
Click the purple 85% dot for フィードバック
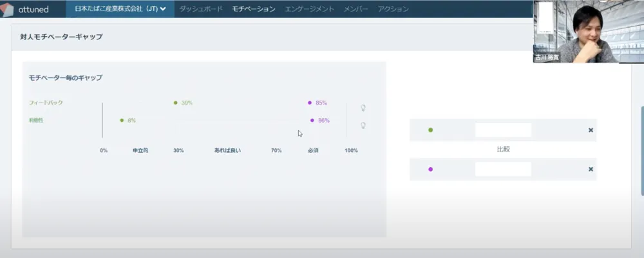310,103
